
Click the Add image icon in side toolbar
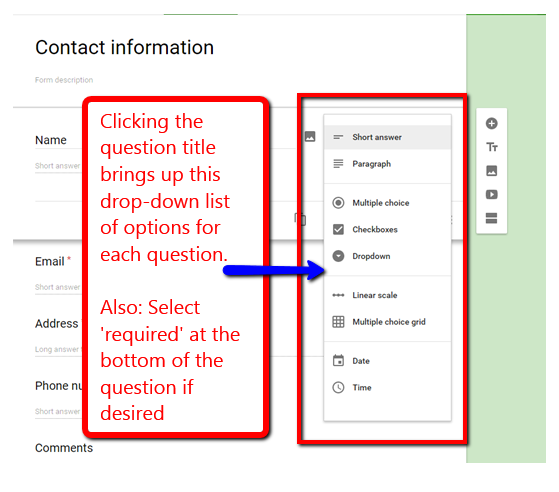[x=491, y=171]
